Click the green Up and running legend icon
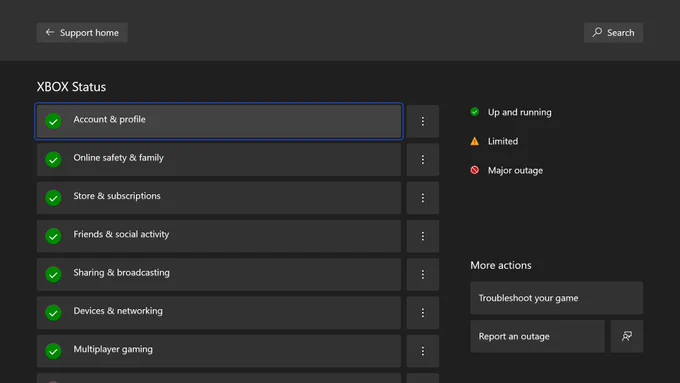680x383 pixels. coord(475,112)
